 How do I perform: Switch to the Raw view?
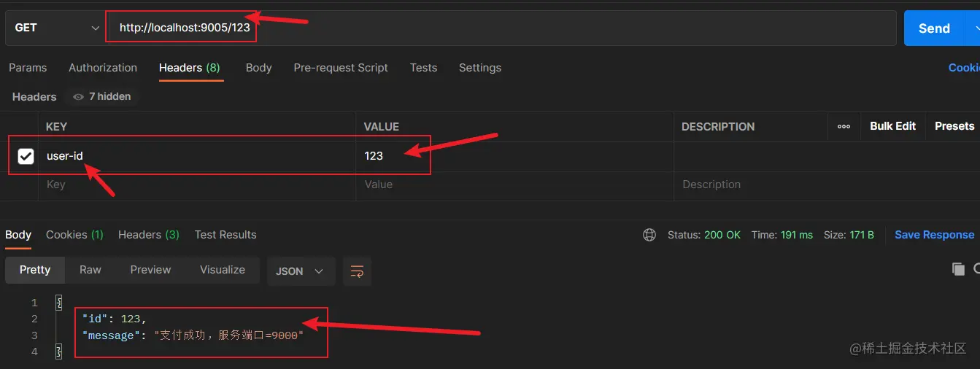point(90,270)
